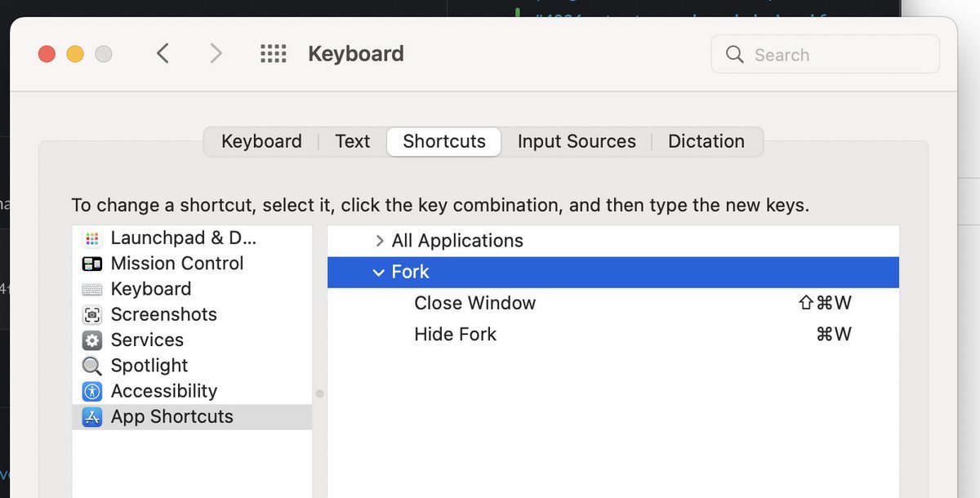This screenshot has height=498, width=980.
Task: Click the Launchpad & Dock icon
Action: point(92,238)
